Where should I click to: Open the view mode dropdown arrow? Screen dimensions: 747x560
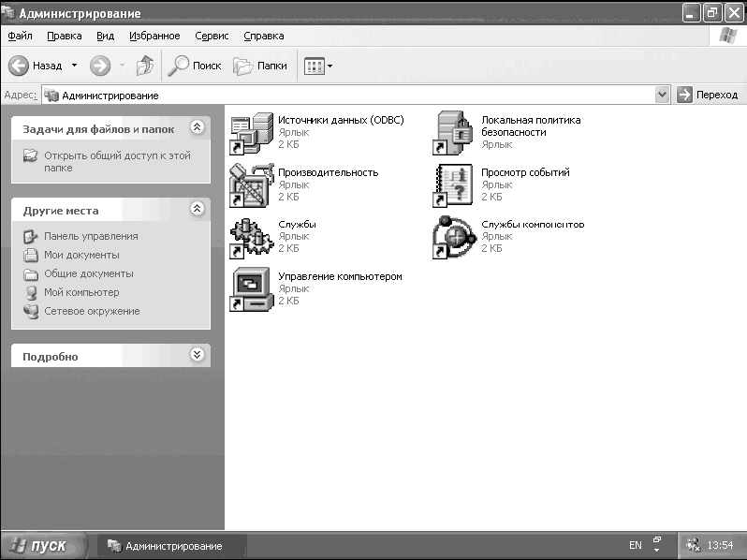[330, 66]
